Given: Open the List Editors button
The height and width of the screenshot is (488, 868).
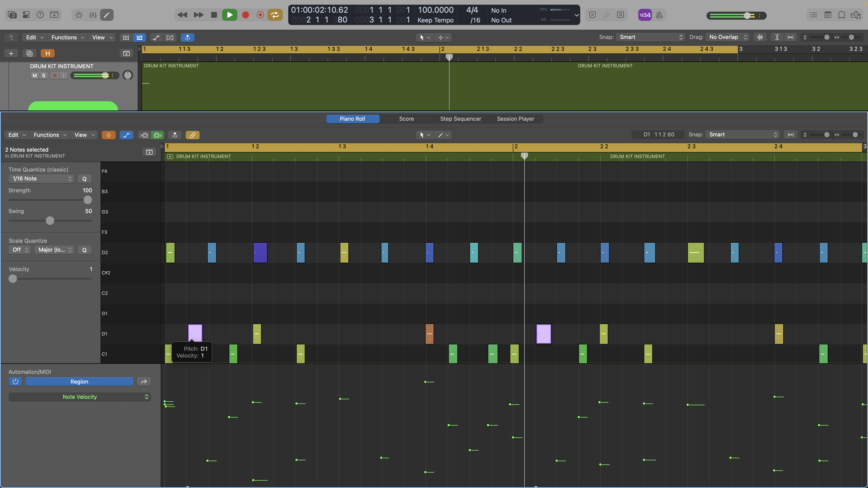Looking at the screenshot, I should pyautogui.click(x=813, y=15).
